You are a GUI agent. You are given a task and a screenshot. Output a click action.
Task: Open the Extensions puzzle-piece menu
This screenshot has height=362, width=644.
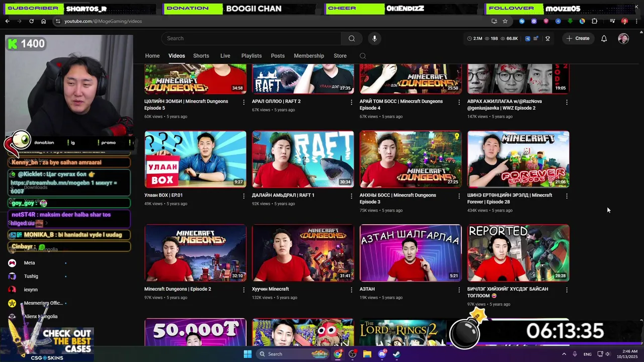coord(594,21)
